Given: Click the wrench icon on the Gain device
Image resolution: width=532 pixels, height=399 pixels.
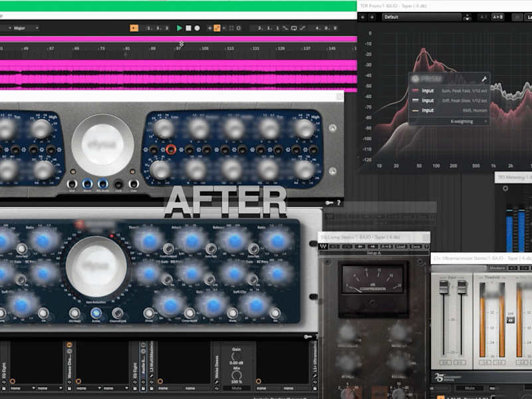Looking at the screenshot, I should (216, 383).
